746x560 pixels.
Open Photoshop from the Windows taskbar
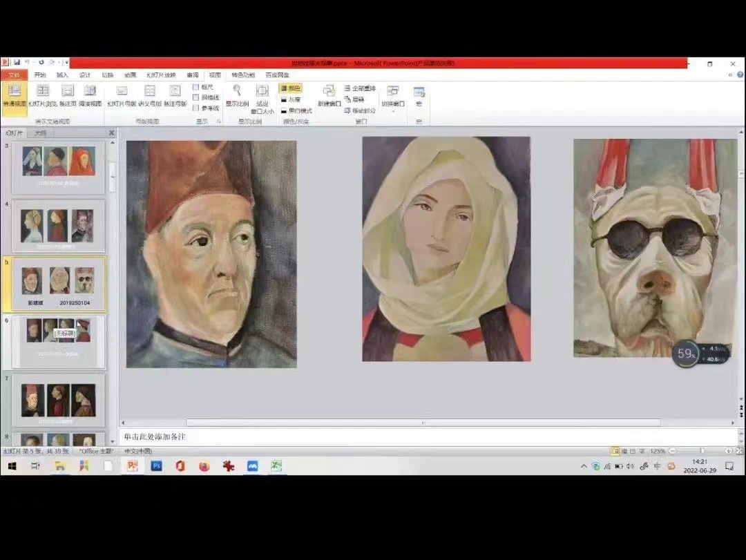point(156,466)
